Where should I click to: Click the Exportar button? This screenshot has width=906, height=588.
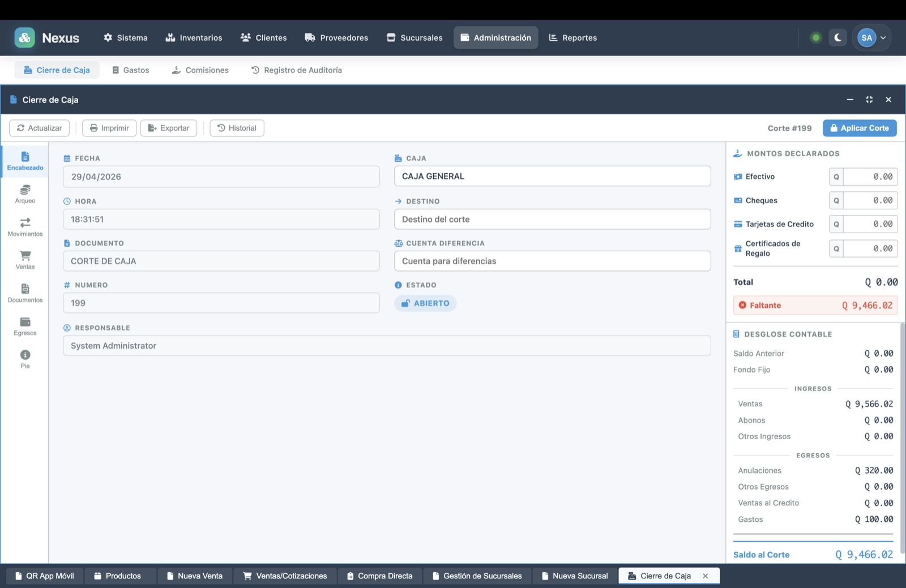coord(169,128)
